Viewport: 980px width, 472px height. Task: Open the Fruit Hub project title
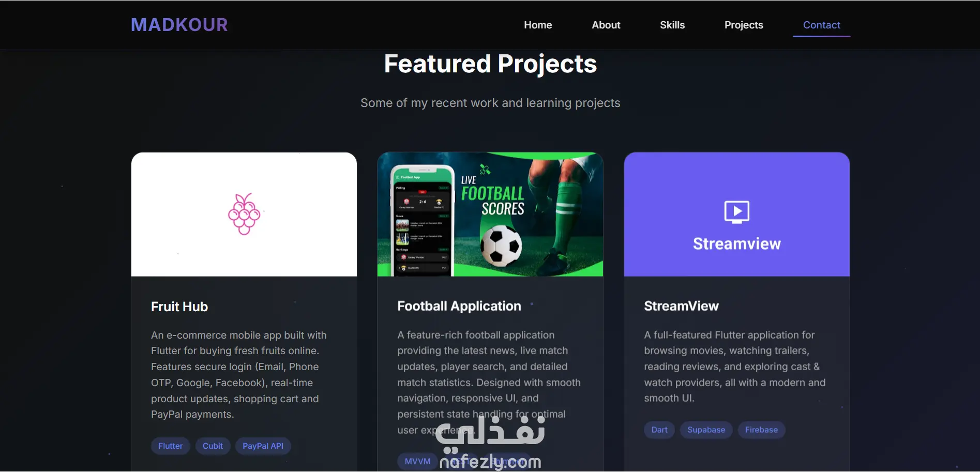click(x=179, y=307)
